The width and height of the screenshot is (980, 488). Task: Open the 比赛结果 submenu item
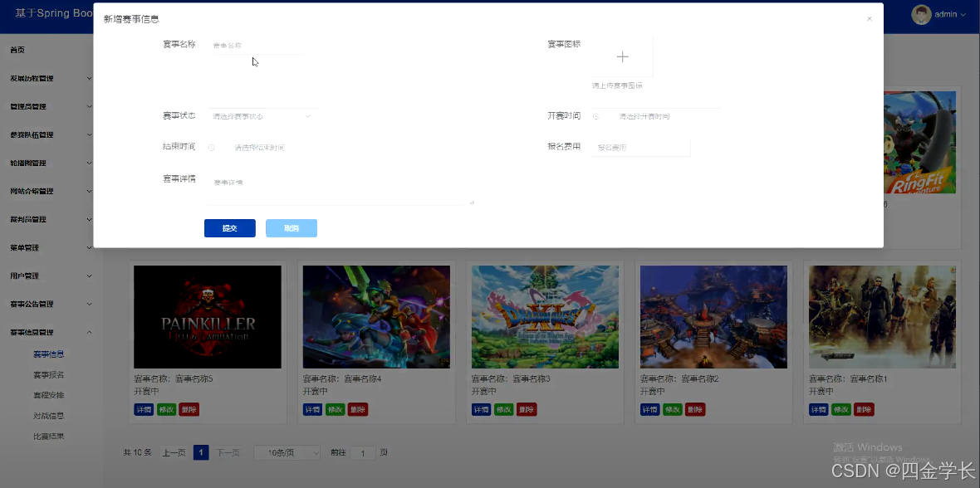[49, 437]
